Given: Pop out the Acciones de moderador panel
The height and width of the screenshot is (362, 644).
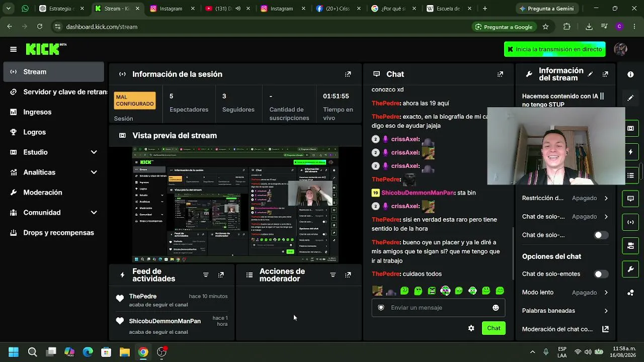Looking at the screenshot, I should point(348,275).
